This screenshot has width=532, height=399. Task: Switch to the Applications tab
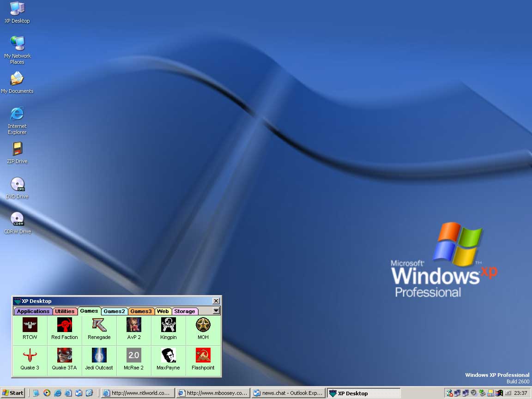[33, 311]
